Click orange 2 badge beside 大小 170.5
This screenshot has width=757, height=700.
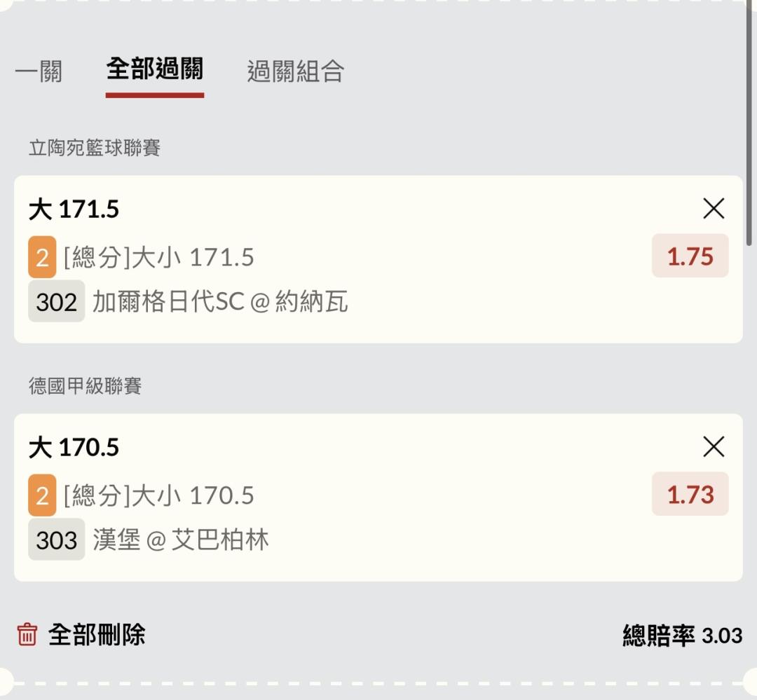(42, 496)
